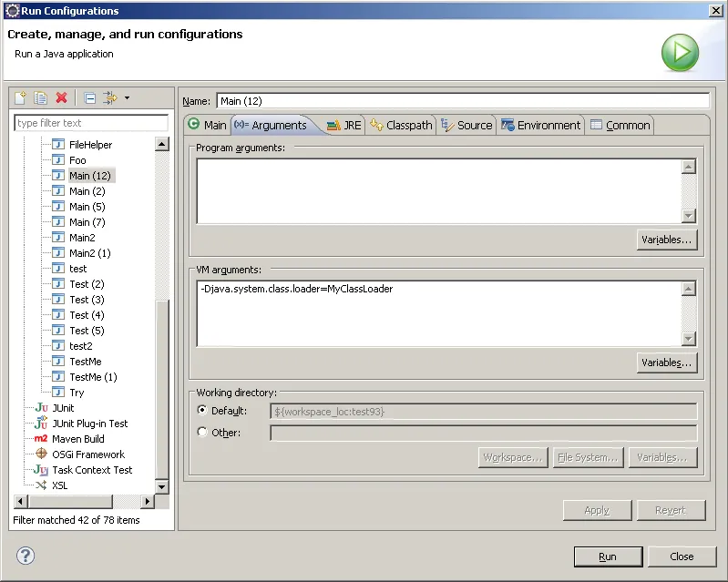Click the OSGi Framework icon
This screenshot has width=728, height=582.
pos(41,454)
